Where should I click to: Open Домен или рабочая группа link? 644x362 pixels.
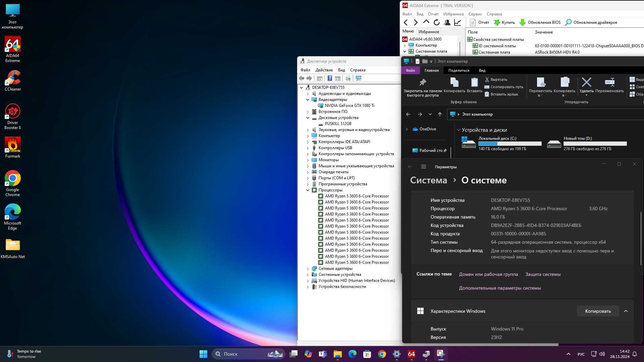[488, 274]
